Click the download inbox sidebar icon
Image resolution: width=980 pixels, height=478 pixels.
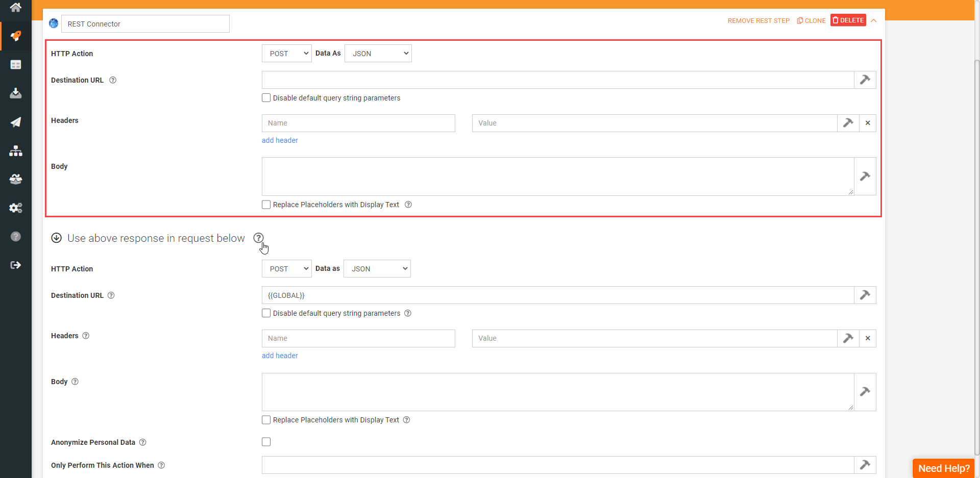[16, 93]
